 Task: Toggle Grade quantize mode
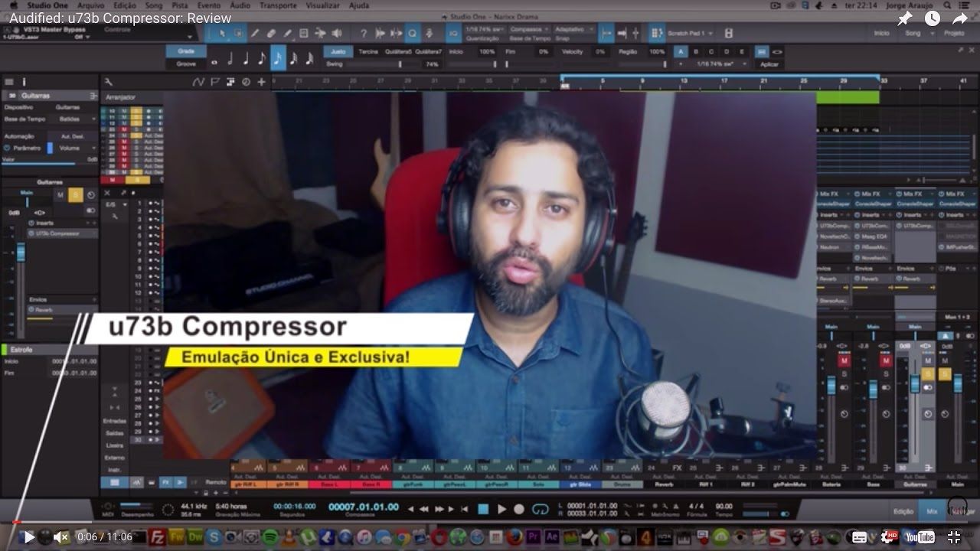pos(186,51)
